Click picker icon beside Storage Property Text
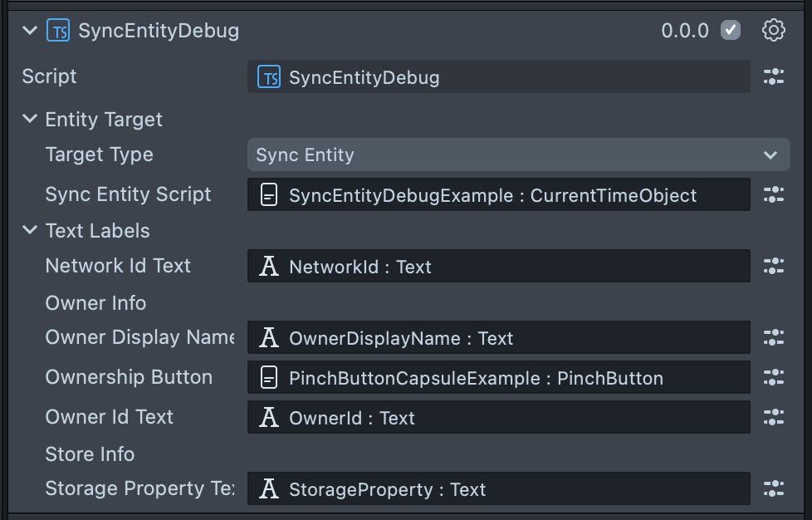The height and width of the screenshot is (520, 812). 773,489
